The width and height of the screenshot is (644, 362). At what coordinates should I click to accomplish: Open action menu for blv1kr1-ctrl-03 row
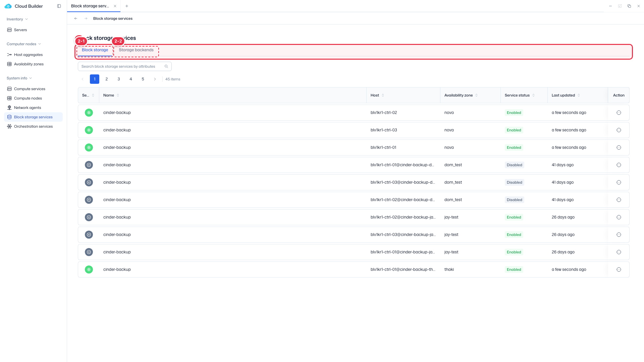pos(619,130)
